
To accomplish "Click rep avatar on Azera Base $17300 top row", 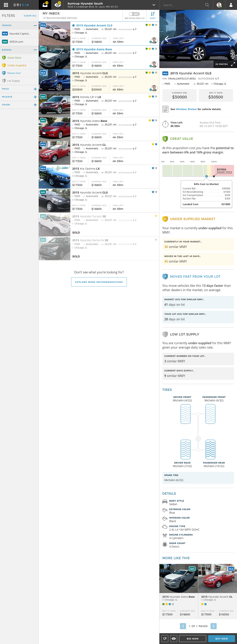I will coord(154,64).
